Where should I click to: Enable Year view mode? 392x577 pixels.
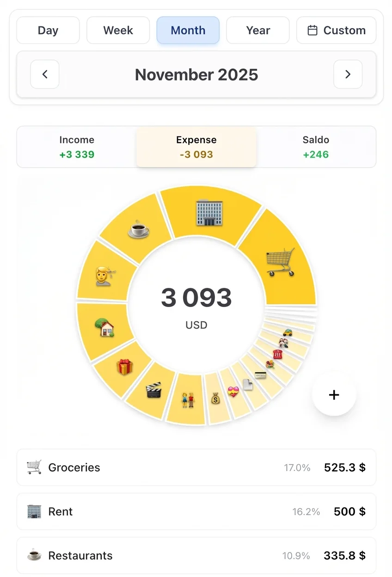pos(257,30)
